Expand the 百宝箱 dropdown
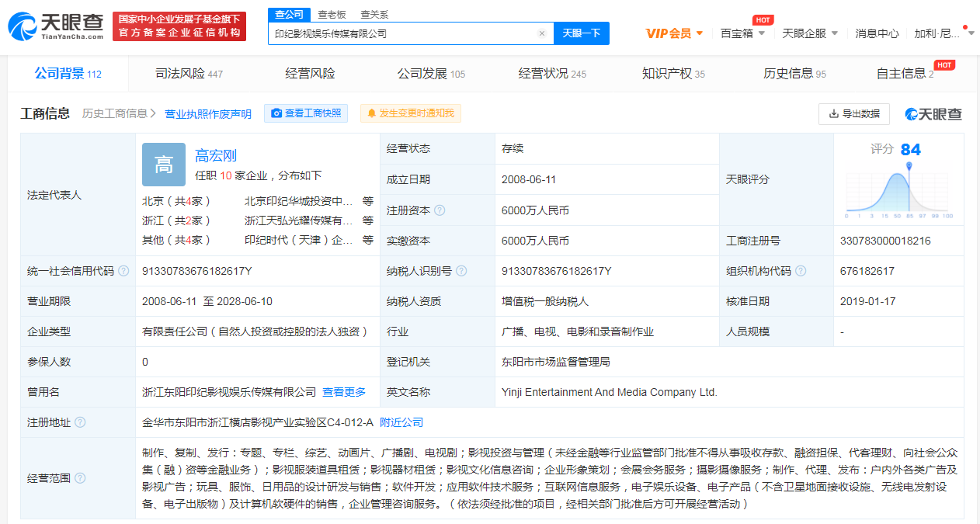This screenshot has height=524, width=980. pos(742,33)
